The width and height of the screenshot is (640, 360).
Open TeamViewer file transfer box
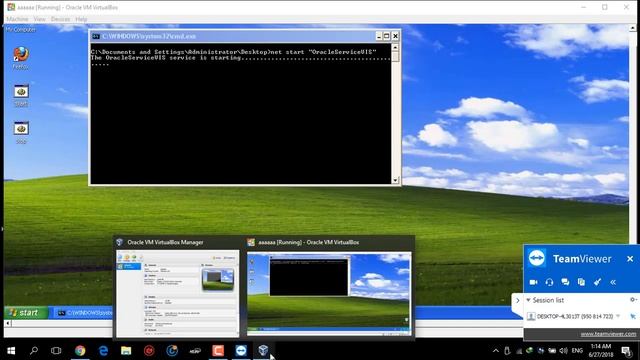tap(581, 282)
